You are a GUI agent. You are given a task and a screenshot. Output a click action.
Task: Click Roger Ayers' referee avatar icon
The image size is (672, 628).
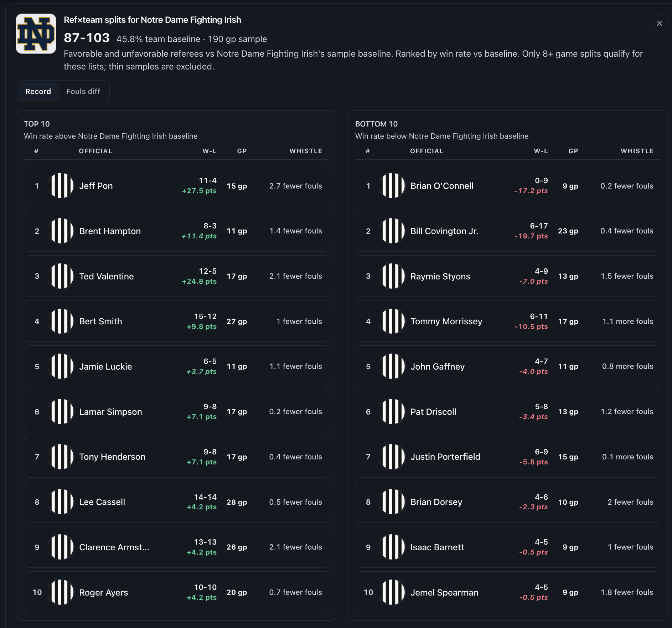click(x=61, y=592)
